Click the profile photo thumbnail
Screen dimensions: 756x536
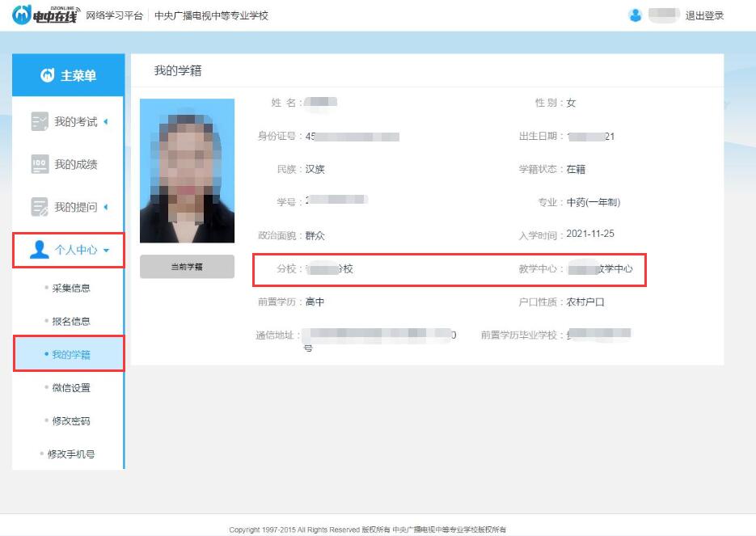click(187, 168)
